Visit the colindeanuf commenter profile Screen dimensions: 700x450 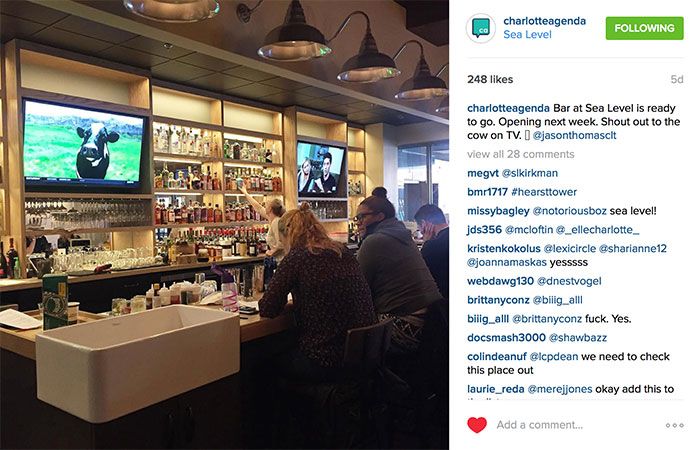(x=497, y=357)
